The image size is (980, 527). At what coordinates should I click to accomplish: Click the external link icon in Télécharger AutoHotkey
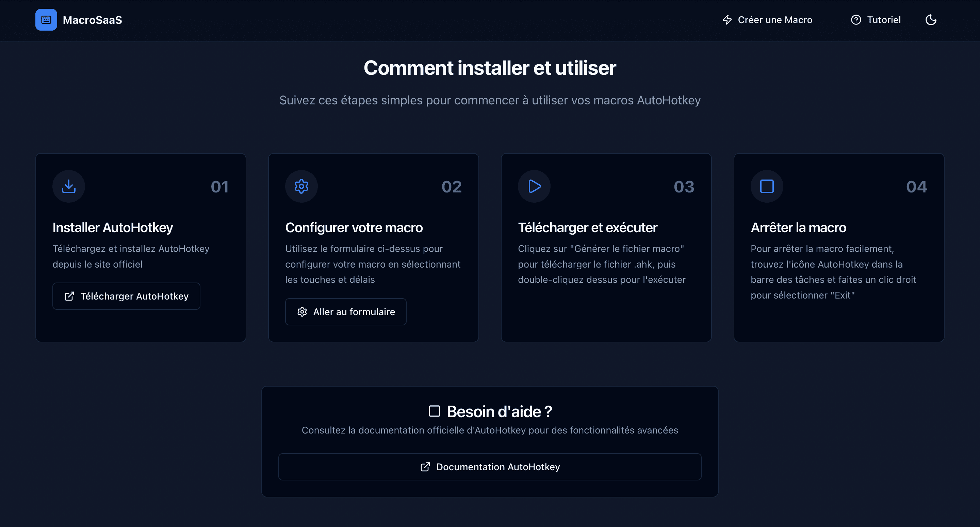(69, 296)
